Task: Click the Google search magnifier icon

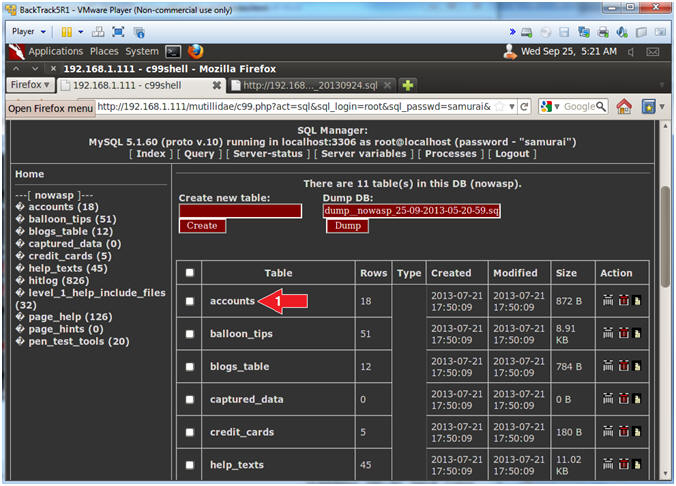Action: click(601, 106)
